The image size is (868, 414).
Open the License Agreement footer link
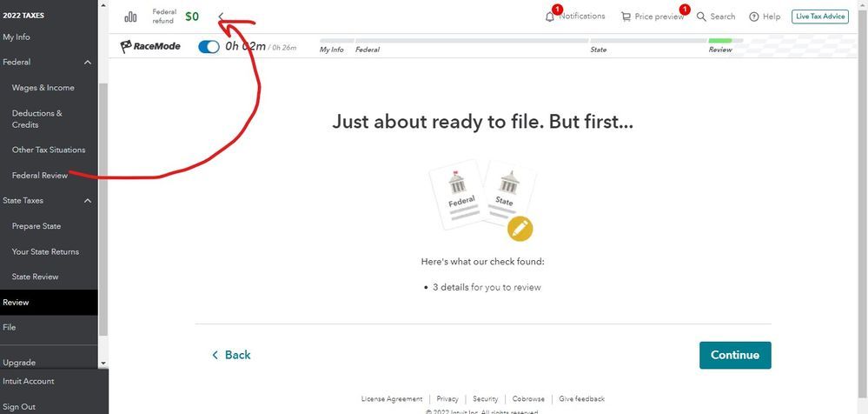(392, 399)
